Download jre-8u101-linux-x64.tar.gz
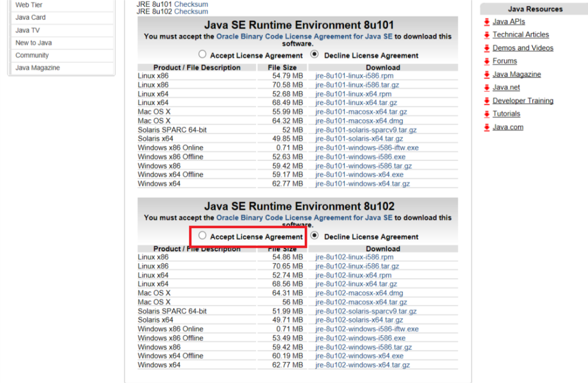The image size is (588, 383). 356,103
